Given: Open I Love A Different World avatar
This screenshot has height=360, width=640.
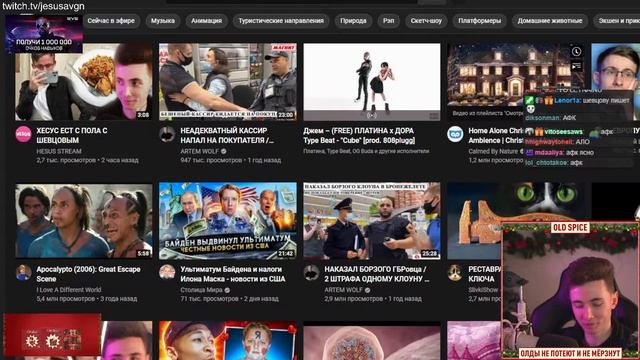Looking at the screenshot, I should [24, 272].
